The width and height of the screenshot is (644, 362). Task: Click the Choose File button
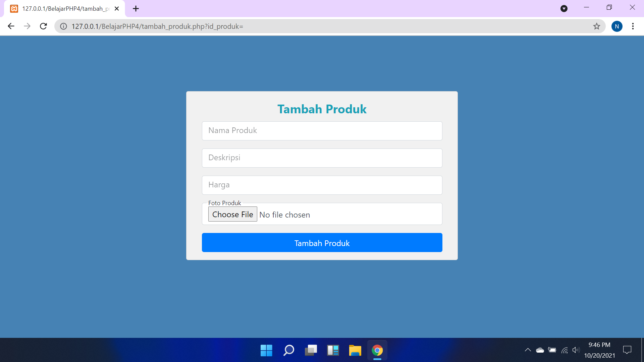coord(232,214)
